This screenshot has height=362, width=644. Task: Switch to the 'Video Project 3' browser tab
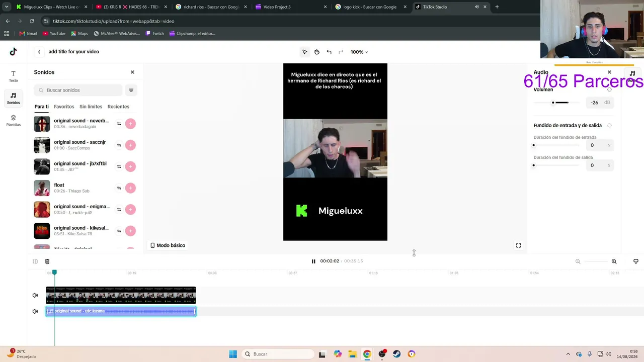point(291,7)
